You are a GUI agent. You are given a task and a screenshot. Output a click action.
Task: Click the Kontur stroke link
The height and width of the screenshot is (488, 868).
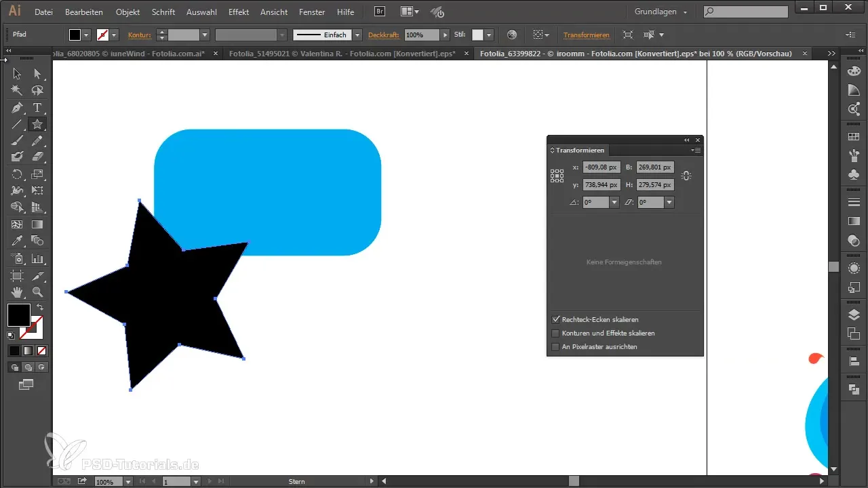[139, 35]
